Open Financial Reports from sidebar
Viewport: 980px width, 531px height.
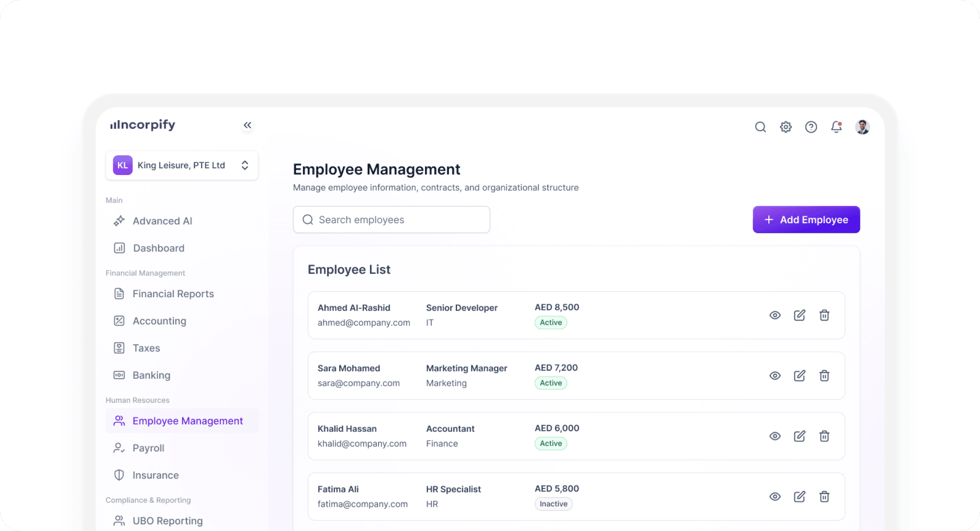(173, 294)
